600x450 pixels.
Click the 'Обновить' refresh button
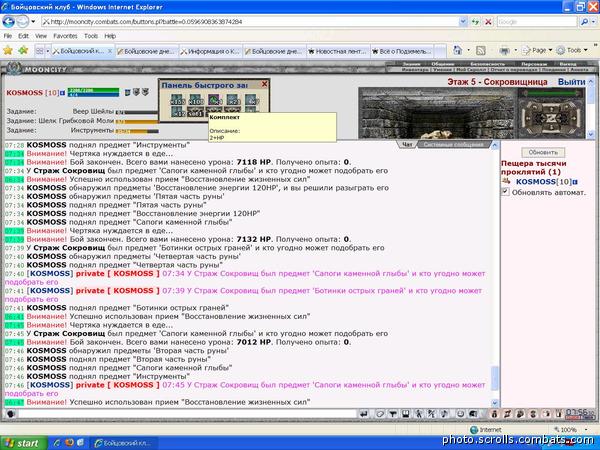[x=543, y=152]
